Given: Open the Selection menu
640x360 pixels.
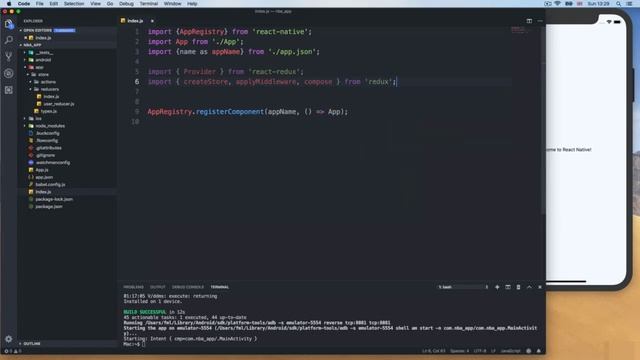Looking at the screenshot, I should coord(74,4).
